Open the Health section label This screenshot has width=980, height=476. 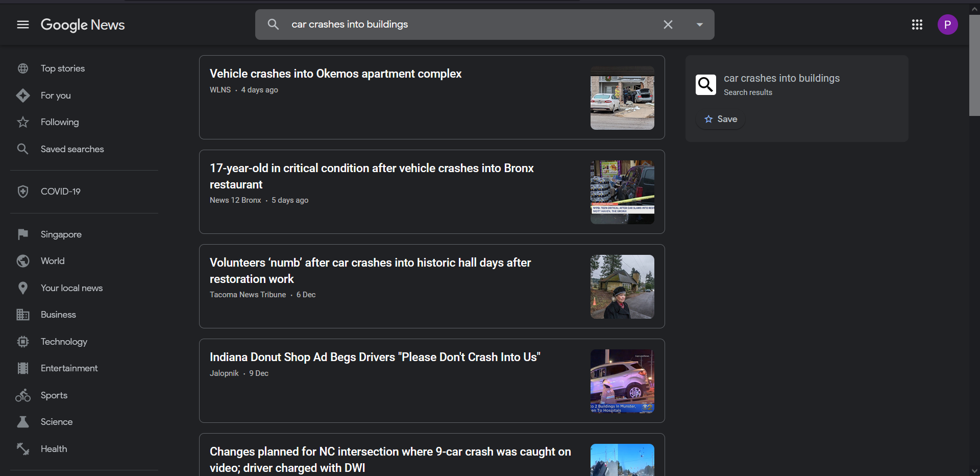(x=54, y=449)
